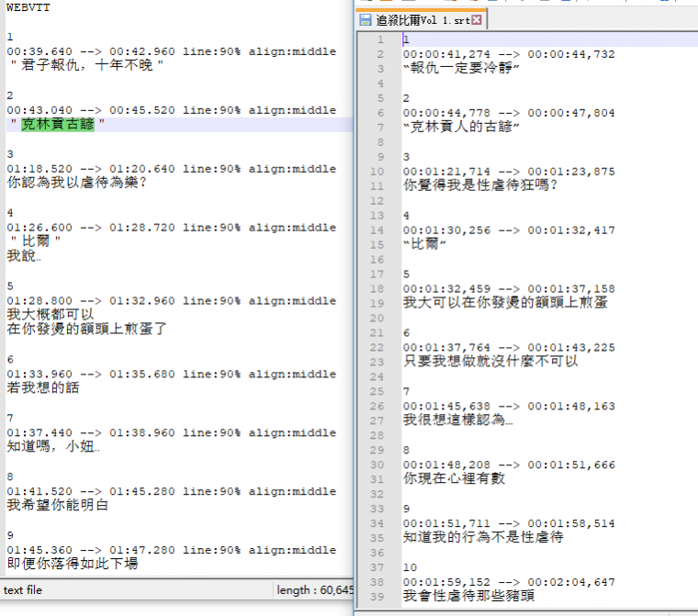Click timestamp 00:39.640 --> 00:42.960 in left file
This screenshot has height=616, width=698.
click(91, 51)
